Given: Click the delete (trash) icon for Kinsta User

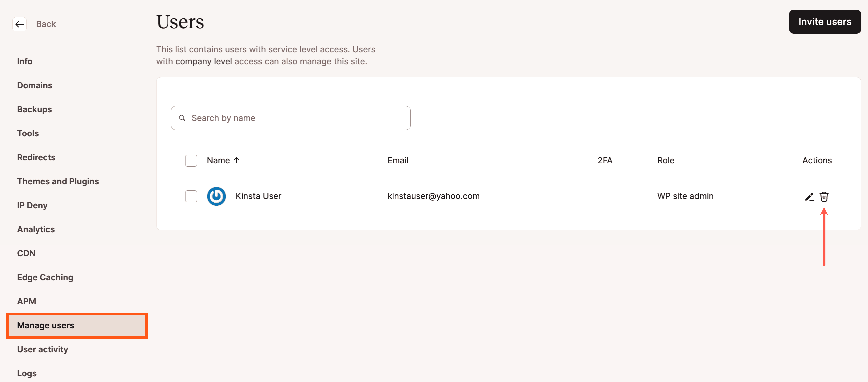Looking at the screenshot, I should (x=825, y=196).
